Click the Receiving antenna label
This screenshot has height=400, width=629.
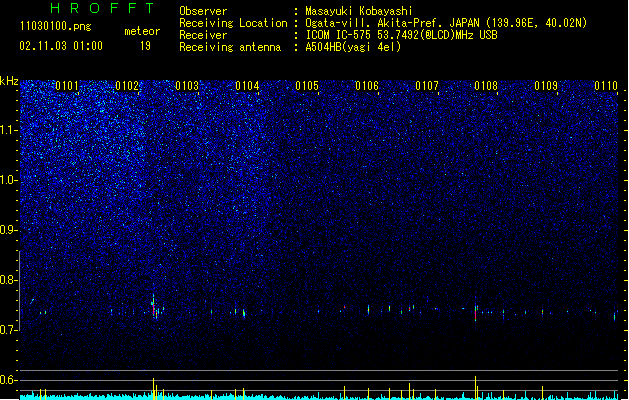(230, 47)
